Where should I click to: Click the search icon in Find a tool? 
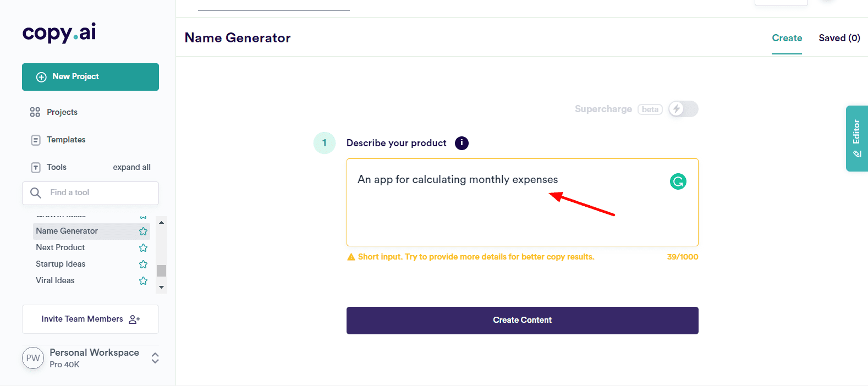pos(36,193)
